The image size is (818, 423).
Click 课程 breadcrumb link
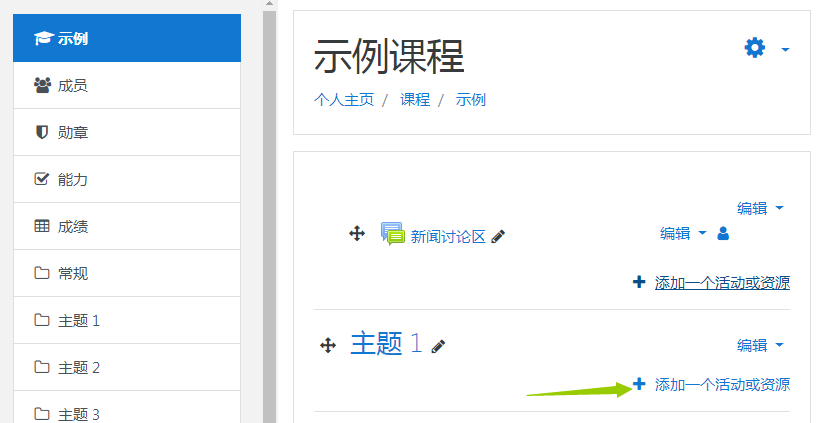[x=414, y=100]
